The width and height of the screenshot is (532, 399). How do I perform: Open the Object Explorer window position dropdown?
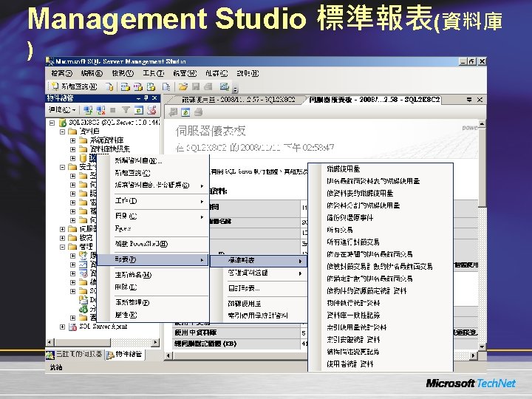[x=138, y=98]
